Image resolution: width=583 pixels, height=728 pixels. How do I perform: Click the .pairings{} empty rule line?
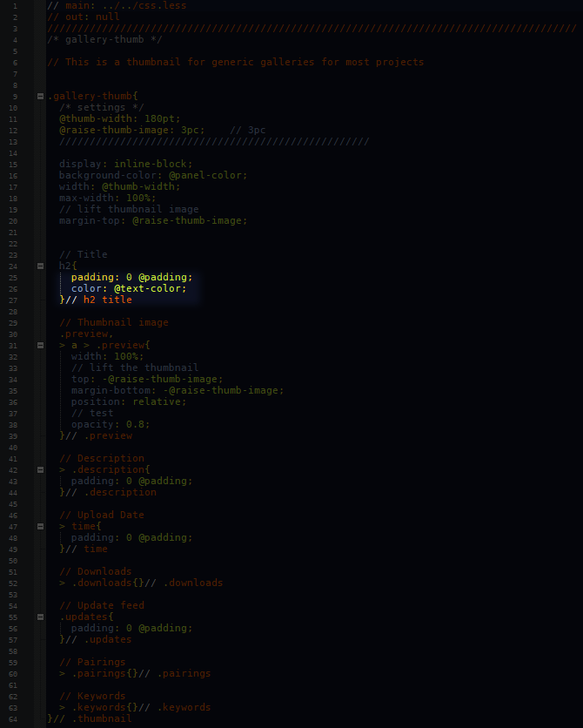coord(134,673)
